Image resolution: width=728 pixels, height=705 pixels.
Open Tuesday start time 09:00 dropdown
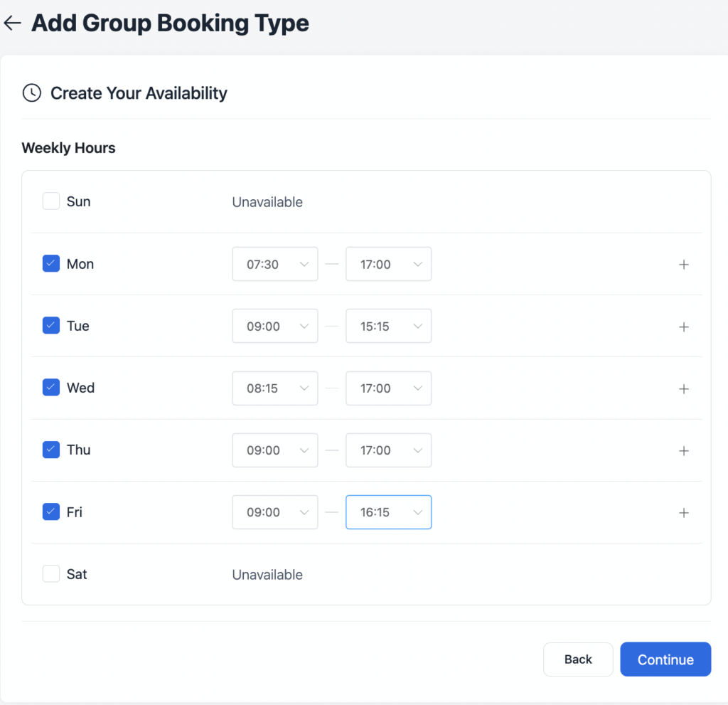pyautogui.click(x=274, y=326)
